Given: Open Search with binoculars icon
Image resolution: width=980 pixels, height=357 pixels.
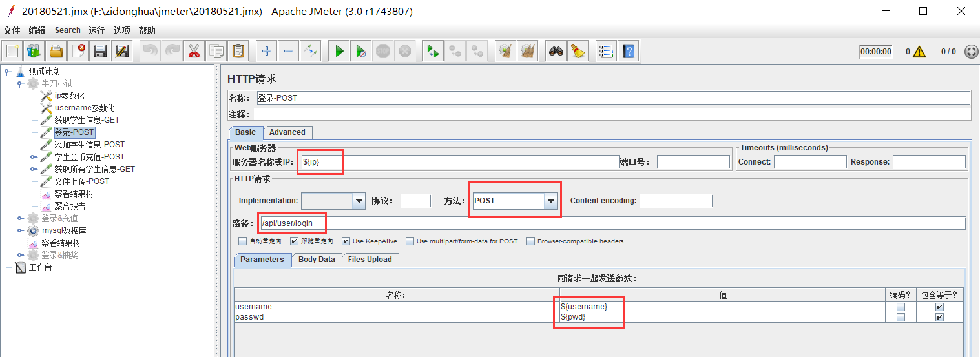Looking at the screenshot, I should tap(556, 50).
